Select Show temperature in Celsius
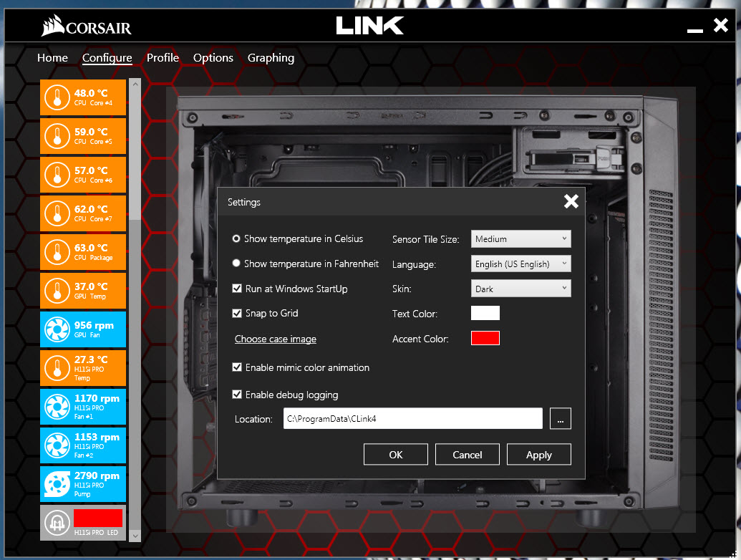Screen dimensions: 741x560 [236, 238]
